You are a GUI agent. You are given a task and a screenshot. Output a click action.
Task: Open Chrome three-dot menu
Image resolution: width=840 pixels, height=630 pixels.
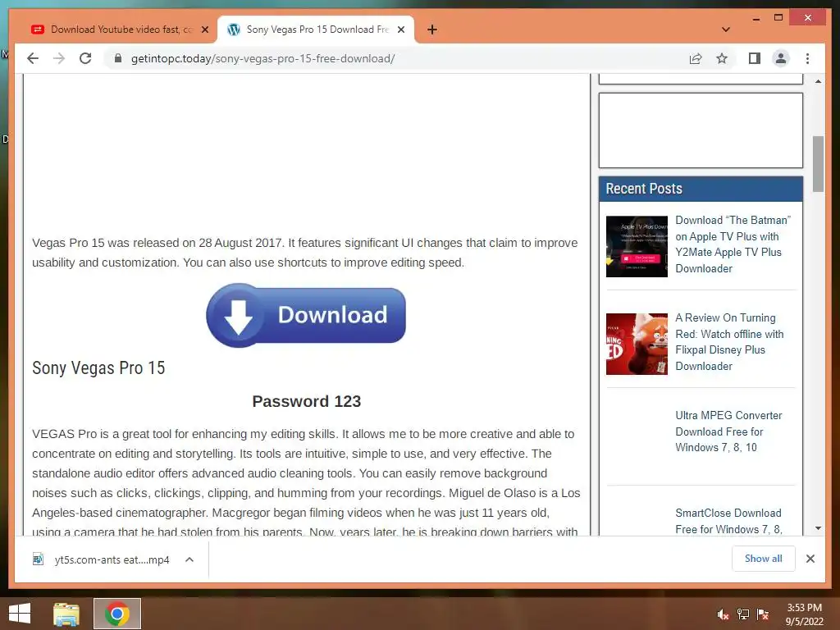point(807,58)
